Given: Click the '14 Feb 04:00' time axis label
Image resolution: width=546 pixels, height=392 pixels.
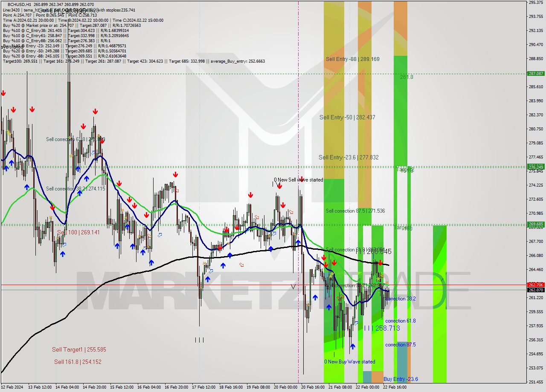Looking at the screenshot, I should (x=67, y=387).
